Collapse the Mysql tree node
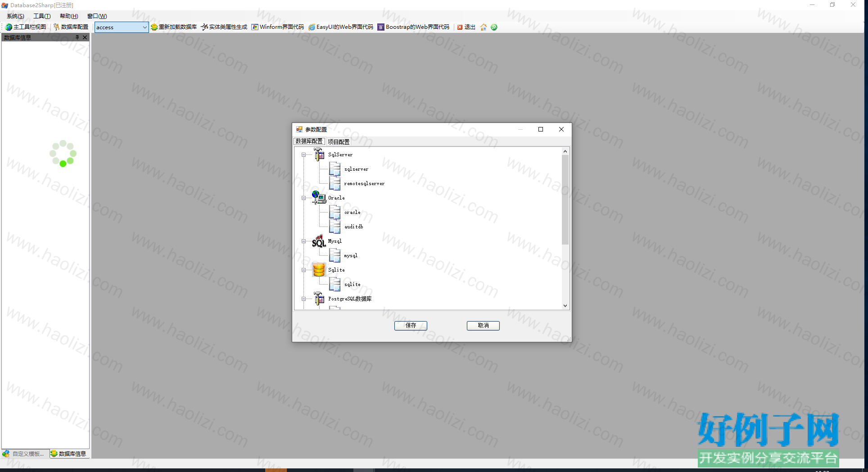 pyautogui.click(x=304, y=241)
